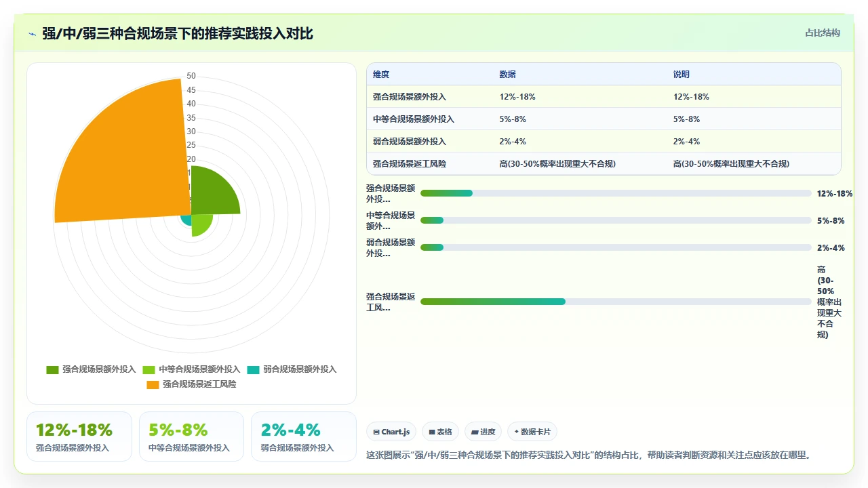
Task: Click the 进度 tag button
Action: click(484, 432)
